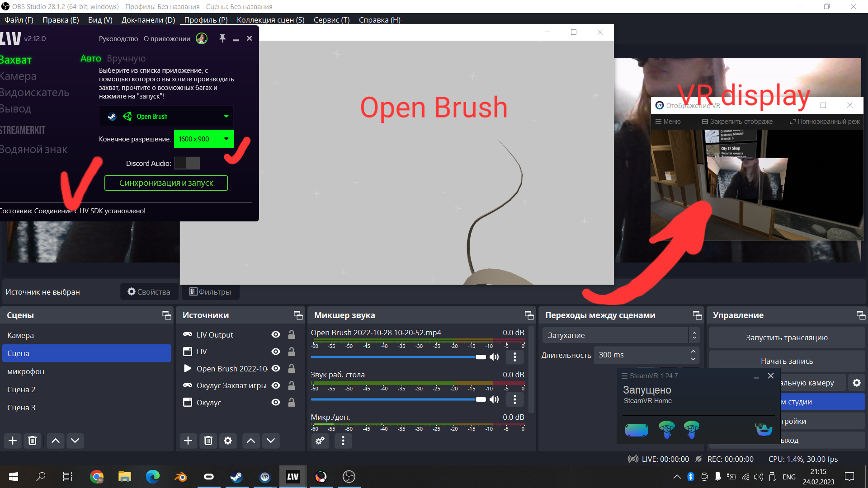Open advanced audio settings gears icon
The height and width of the screenshot is (488, 868).
[x=320, y=441]
